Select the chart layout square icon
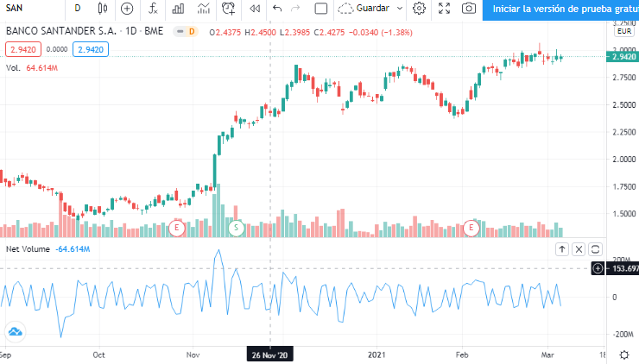Viewport: 639px width, 364px height. pos(321,8)
